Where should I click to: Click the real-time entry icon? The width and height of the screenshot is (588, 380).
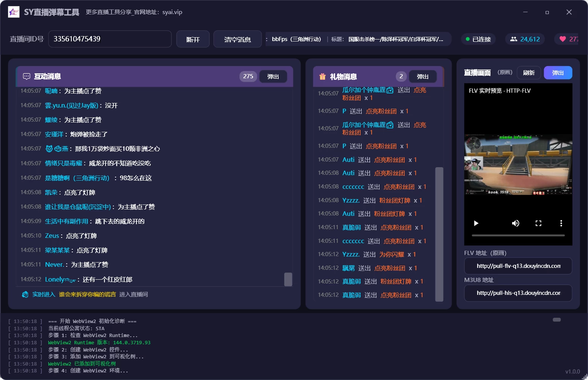coord(25,294)
